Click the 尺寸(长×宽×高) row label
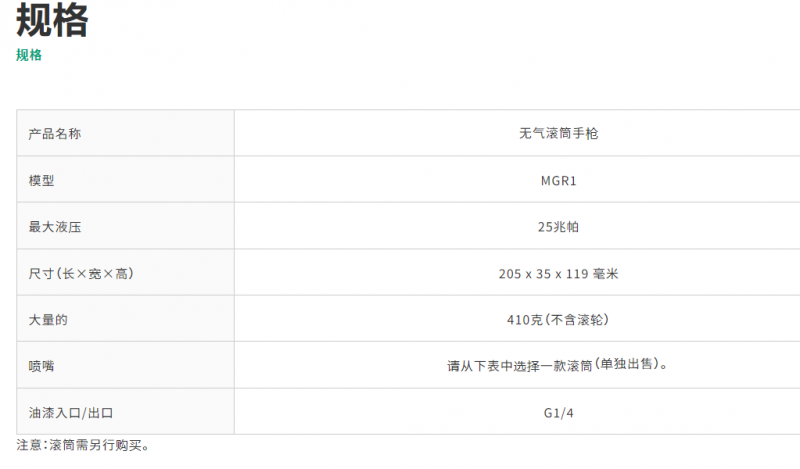The width and height of the screenshot is (800, 469). (81, 274)
